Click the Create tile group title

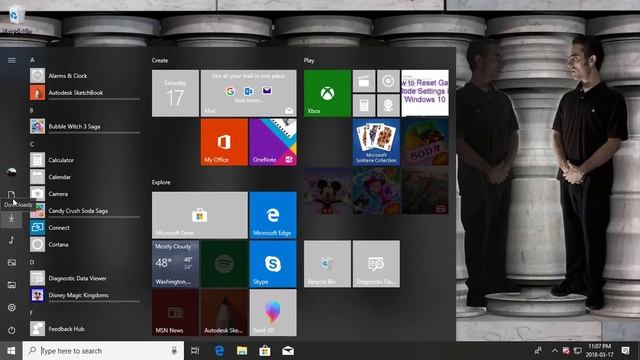[x=160, y=60]
